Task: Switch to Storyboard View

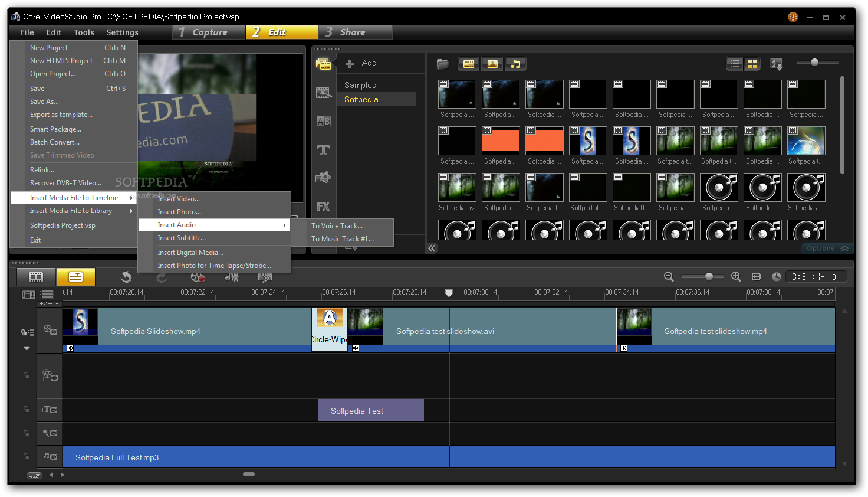Action: click(36, 276)
